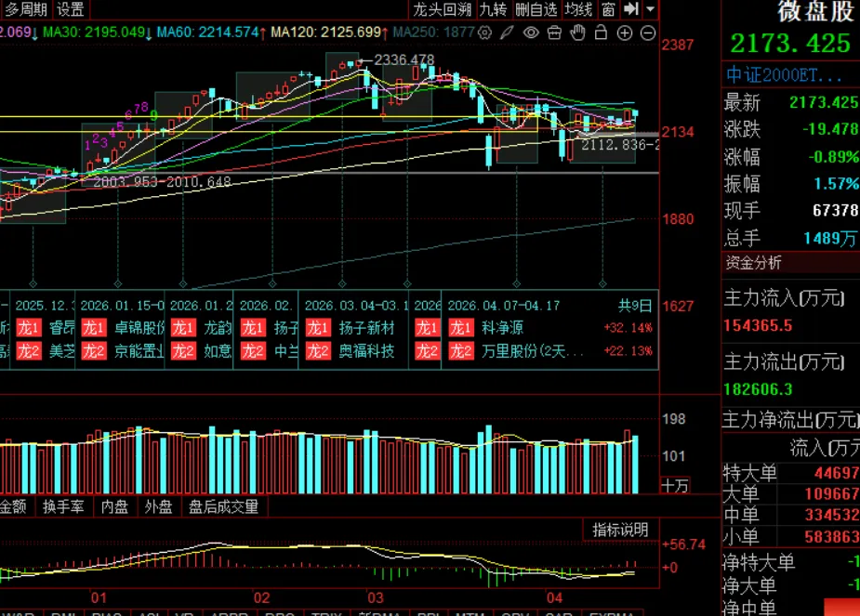Open the 指标说明 indicator description
The height and width of the screenshot is (616, 860).
pos(620,530)
